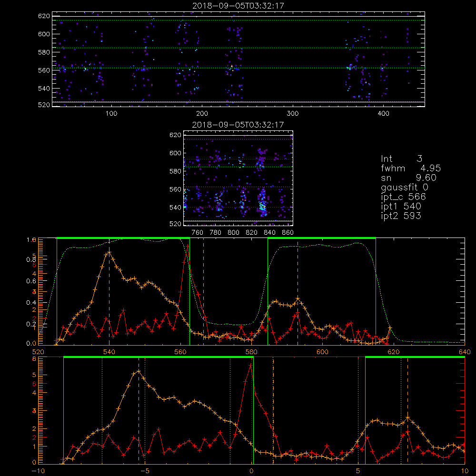This screenshot has height=476, width=476.
Task: Click x-axis label 640 on the profile plot
Action: pyautogui.click(x=465, y=352)
